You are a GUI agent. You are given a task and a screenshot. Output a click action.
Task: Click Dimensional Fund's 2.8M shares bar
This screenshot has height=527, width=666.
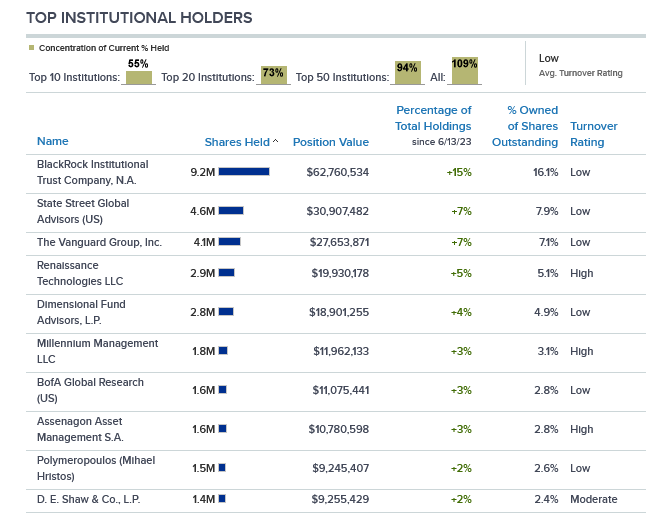[x=226, y=312]
